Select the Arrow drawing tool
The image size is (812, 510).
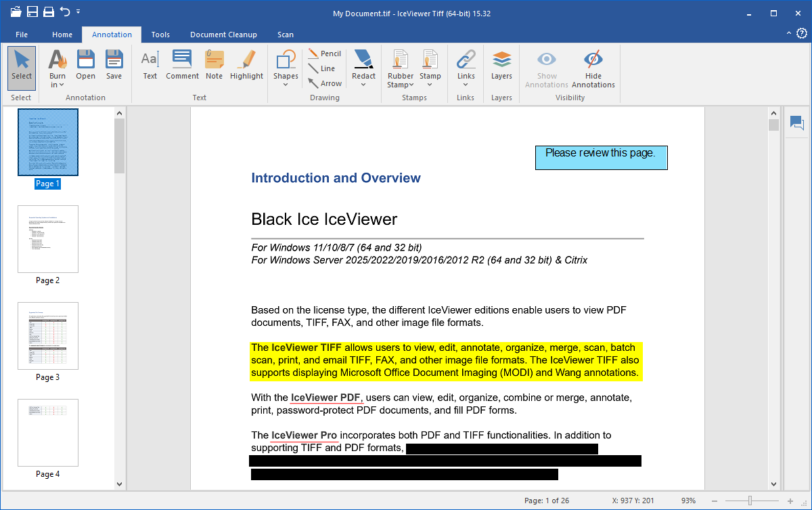point(325,83)
